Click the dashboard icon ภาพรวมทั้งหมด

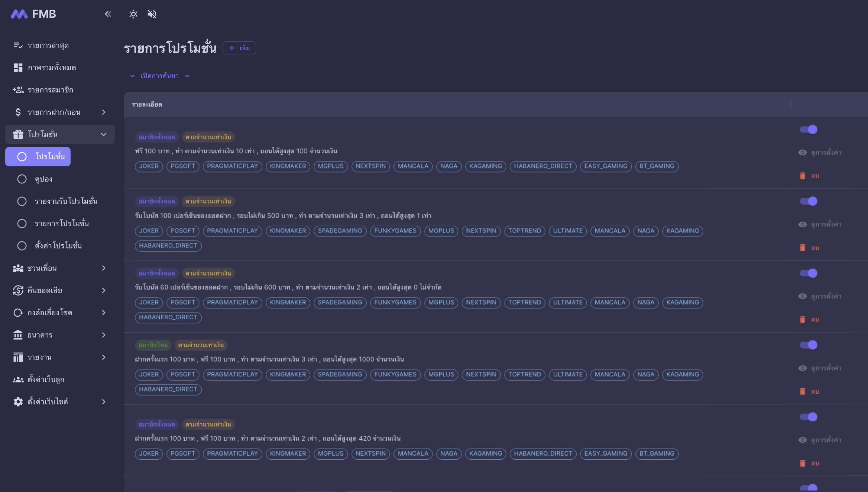(18, 67)
